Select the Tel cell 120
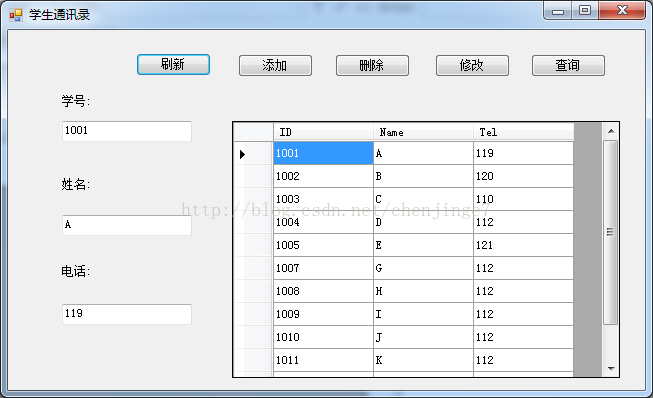The image size is (653, 398). tap(523, 176)
